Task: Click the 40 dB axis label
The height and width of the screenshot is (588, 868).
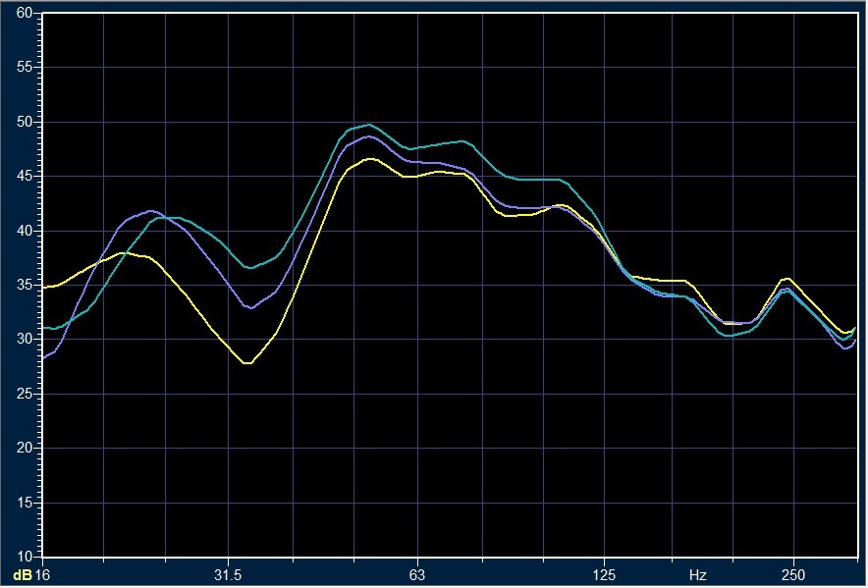Action: coord(25,231)
